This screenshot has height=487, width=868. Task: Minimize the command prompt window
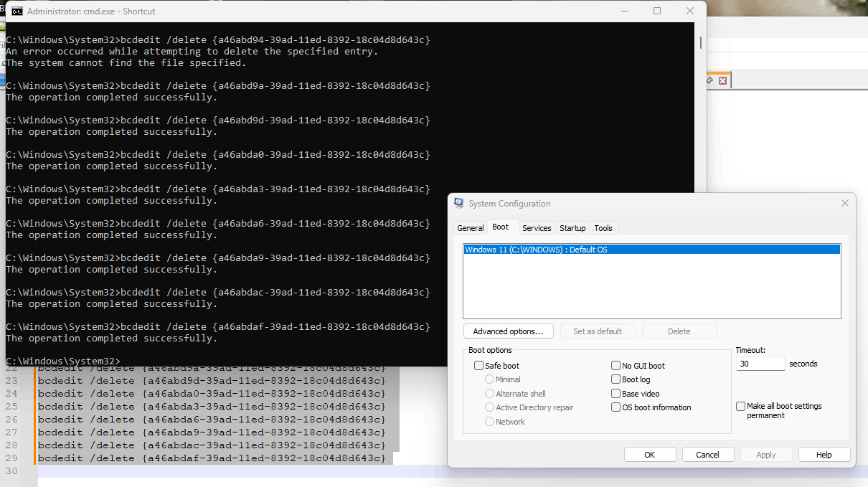tap(624, 11)
